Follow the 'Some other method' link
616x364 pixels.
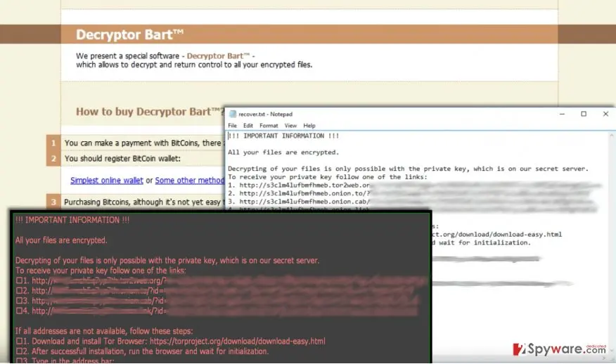click(190, 180)
